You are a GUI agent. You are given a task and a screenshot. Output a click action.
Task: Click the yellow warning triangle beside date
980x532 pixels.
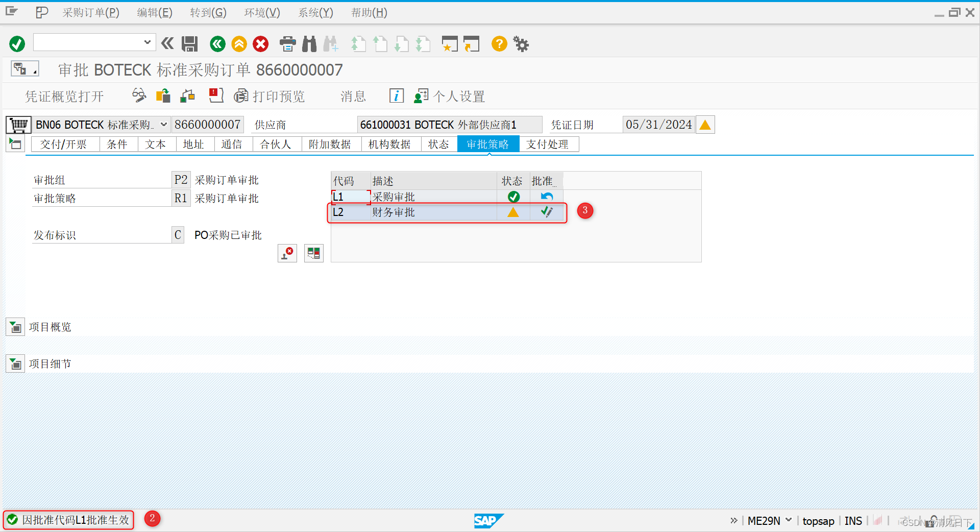pos(705,125)
